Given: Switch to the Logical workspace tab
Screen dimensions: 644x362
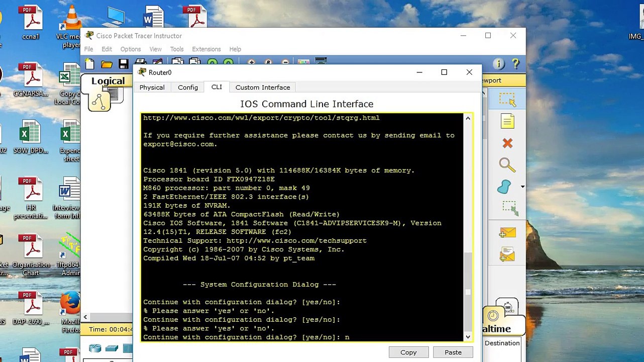Looking at the screenshot, I should pos(108,81).
